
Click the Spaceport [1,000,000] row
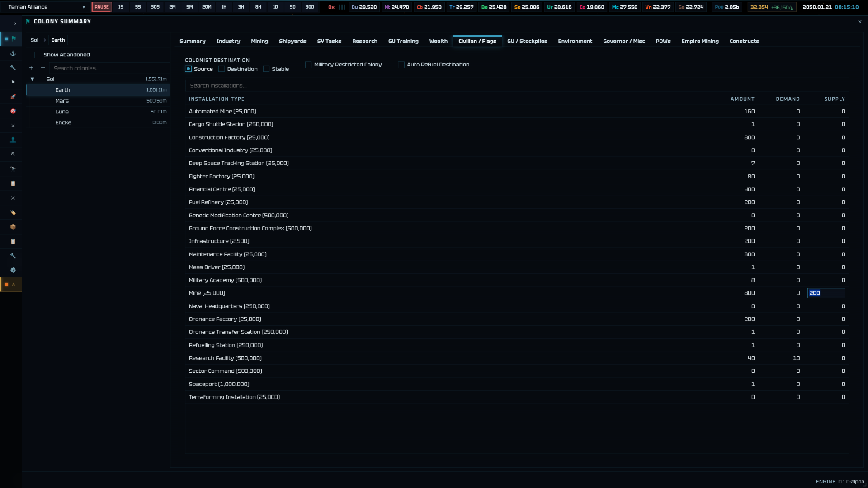[x=517, y=384]
